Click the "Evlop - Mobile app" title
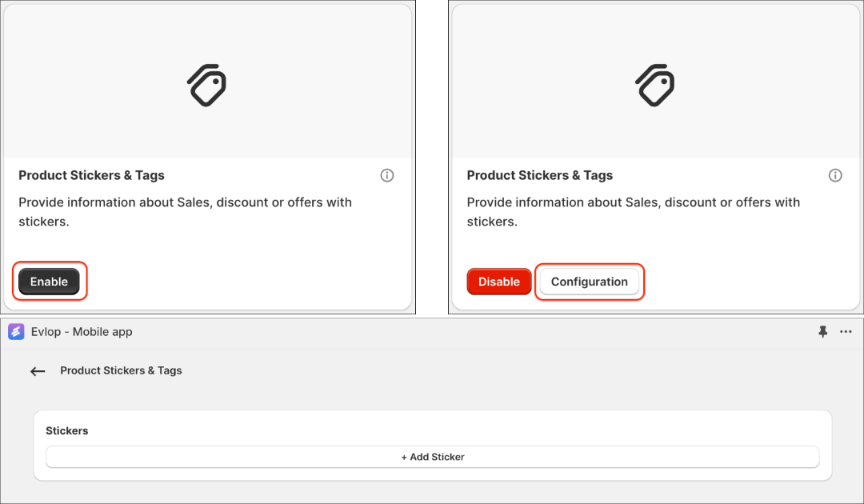Image resolution: width=864 pixels, height=504 pixels. point(82,332)
